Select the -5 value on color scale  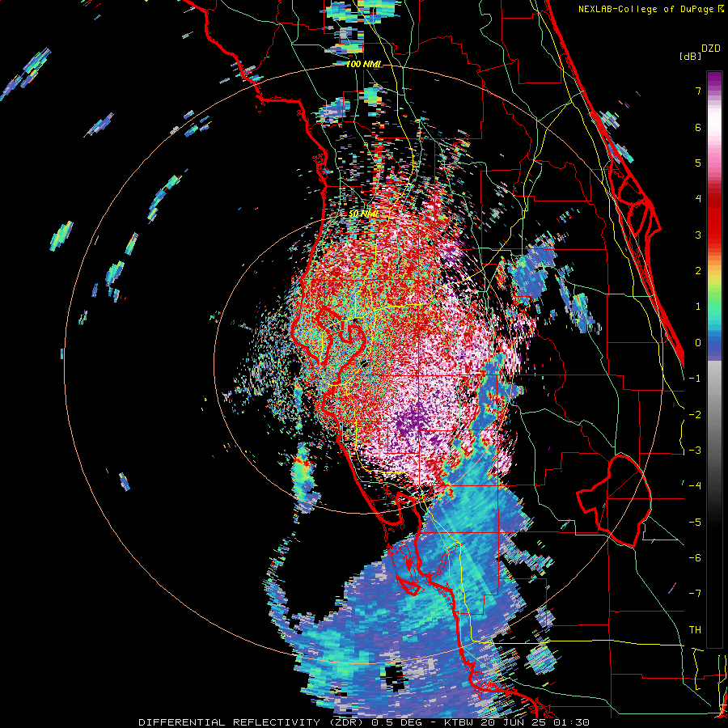coord(695,523)
